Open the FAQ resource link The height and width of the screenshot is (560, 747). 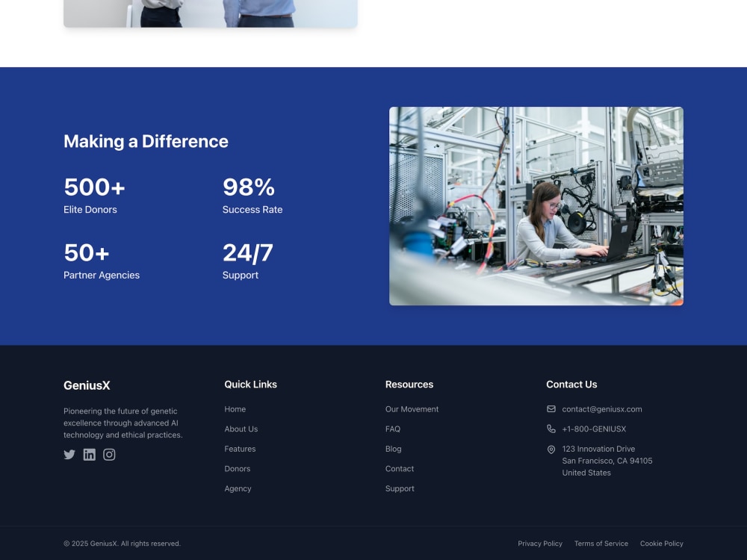tap(393, 429)
